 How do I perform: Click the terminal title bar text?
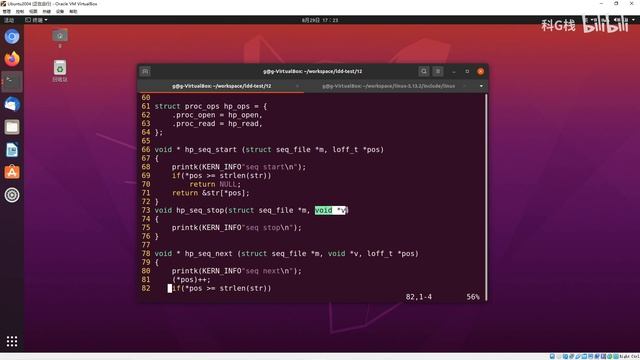pyautogui.click(x=313, y=71)
